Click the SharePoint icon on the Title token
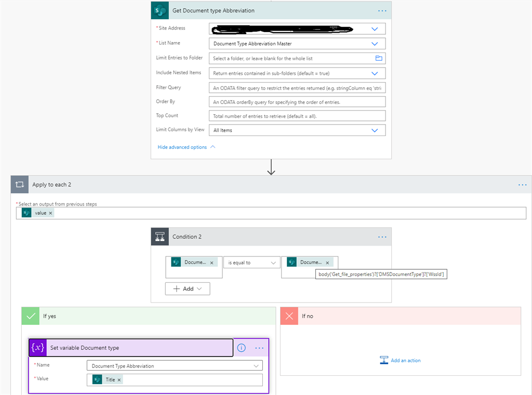This screenshot has height=395, width=532. pos(97,379)
